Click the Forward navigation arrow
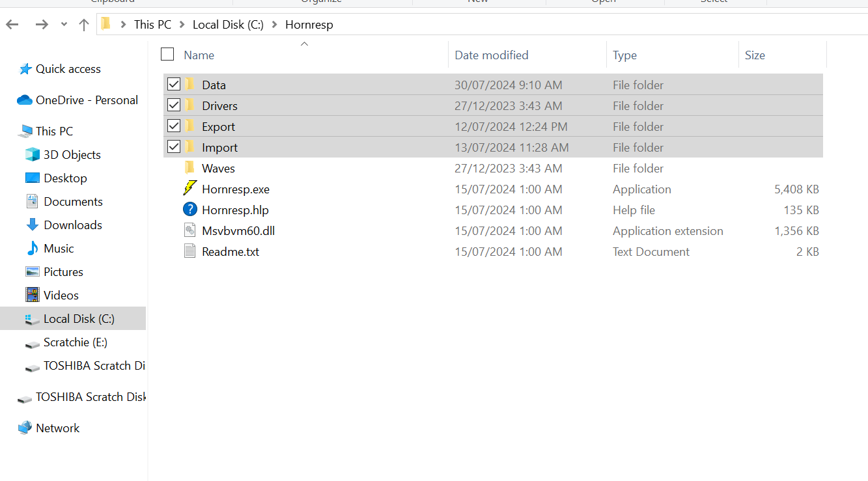868x481 pixels. [42, 25]
